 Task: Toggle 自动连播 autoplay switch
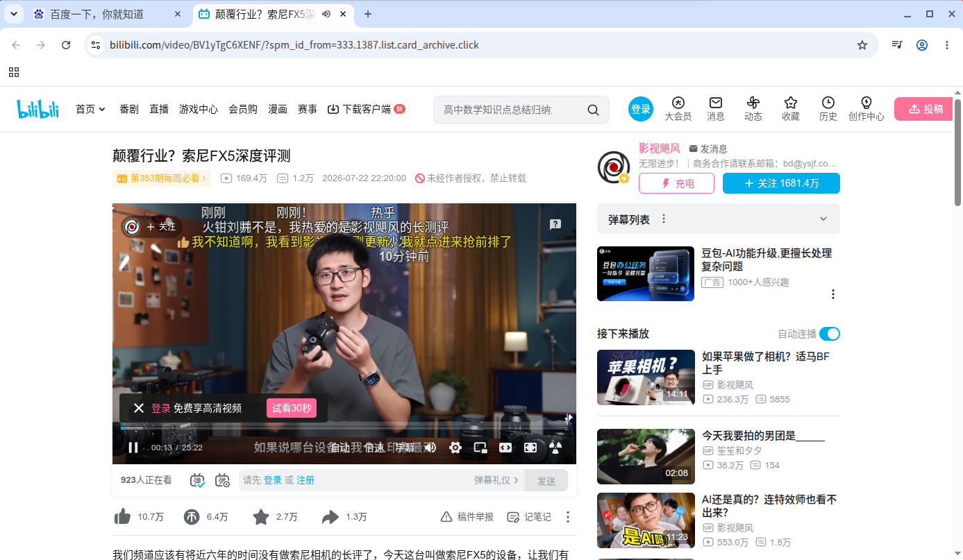point(830,334)
